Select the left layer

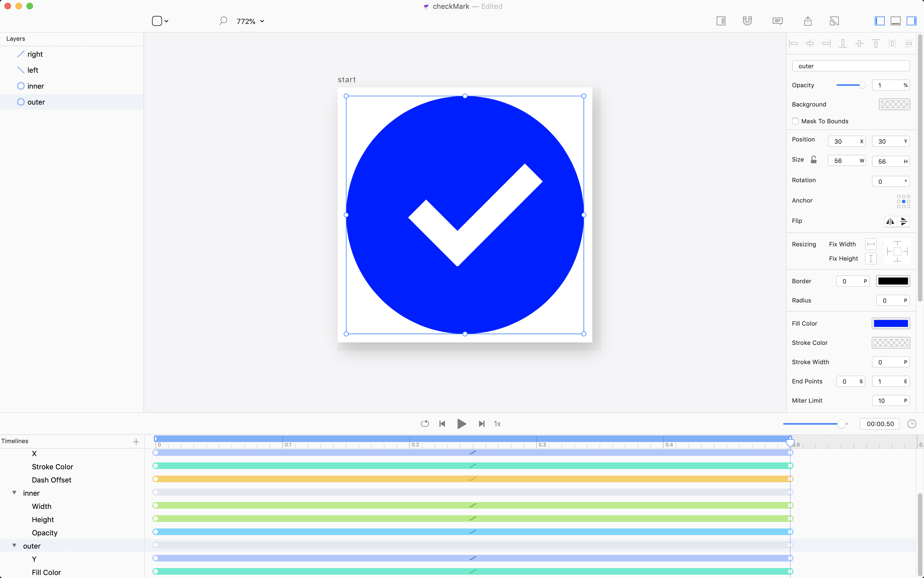72,70
